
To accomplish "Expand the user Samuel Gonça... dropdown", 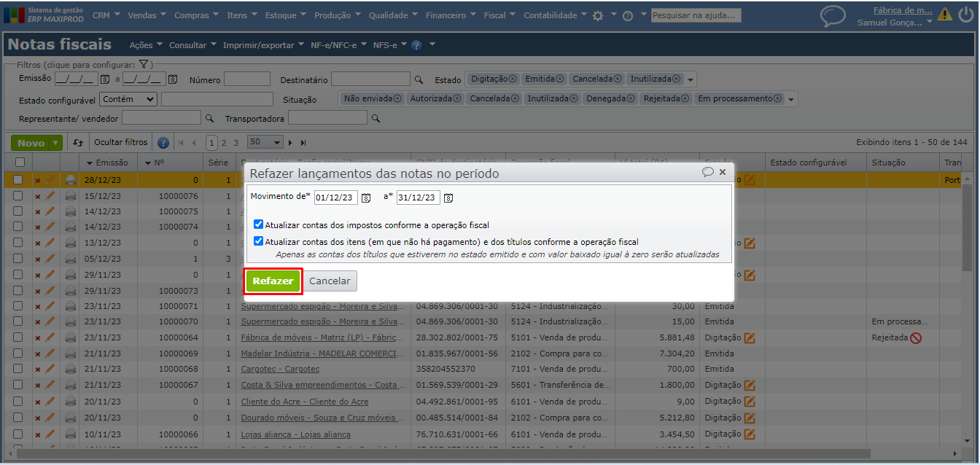I will click(929, 23).
